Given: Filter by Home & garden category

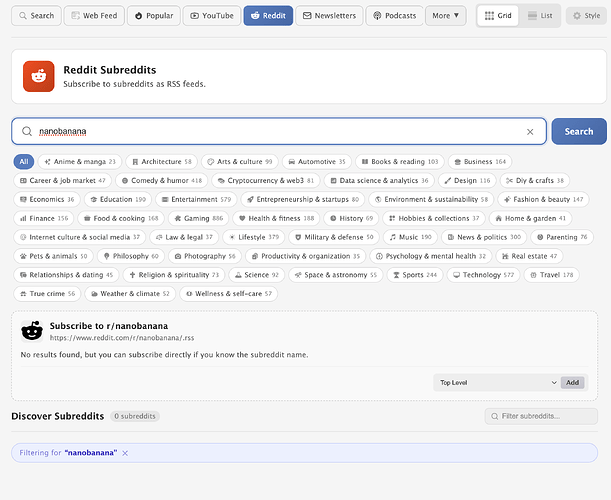Looking at the screenshot, I should pyautogui.click(x=531, y=218).
